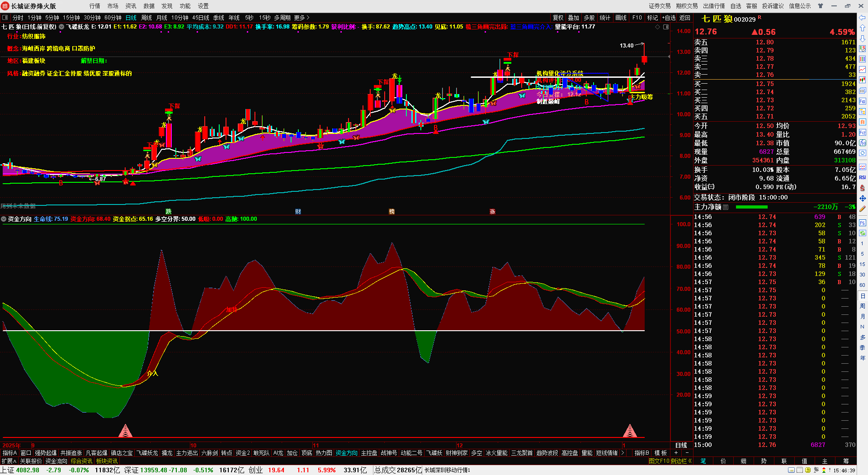This screenshot has width=868, height=475.
Task: Click the down arrow icon in right sidebar
Action: point(863,38)
